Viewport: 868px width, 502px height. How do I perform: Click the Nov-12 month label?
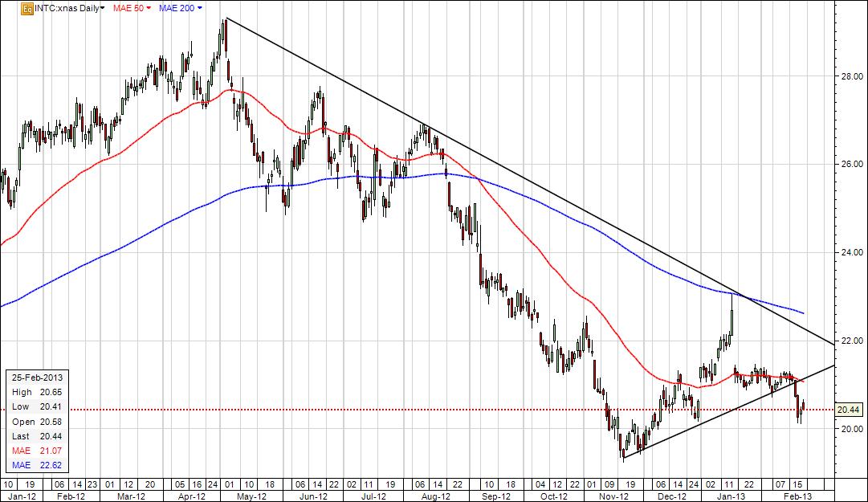[614, 496]
